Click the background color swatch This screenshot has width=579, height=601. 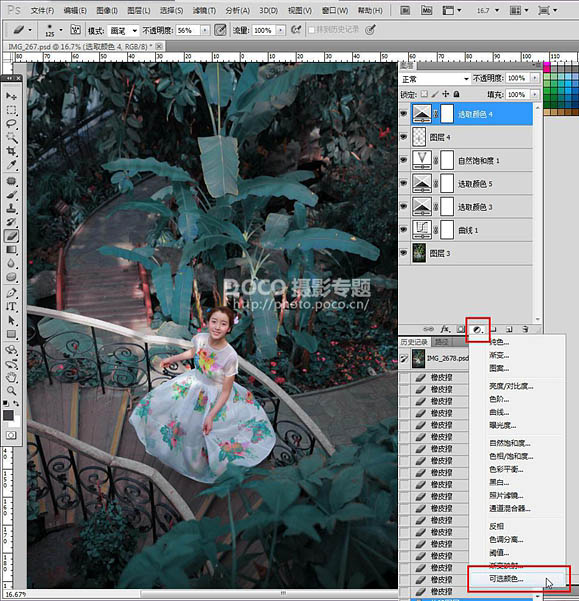tap(16, 422)
